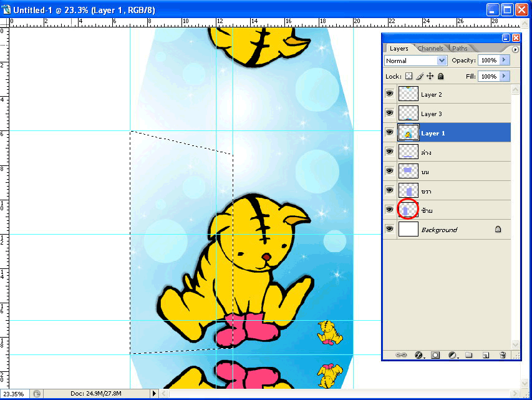
Task: Click the Layer 2 thumbnail
Action: tap(408, 94)
